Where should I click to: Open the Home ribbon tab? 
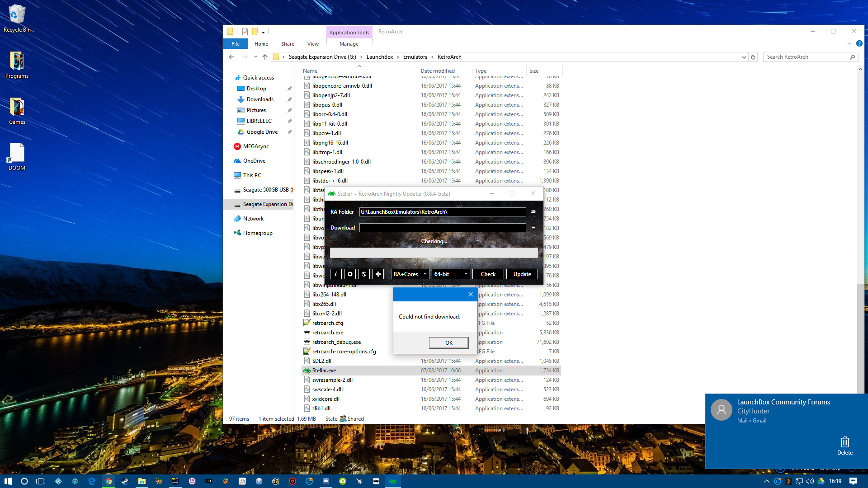pyautogui.click(x=261, y=44)
